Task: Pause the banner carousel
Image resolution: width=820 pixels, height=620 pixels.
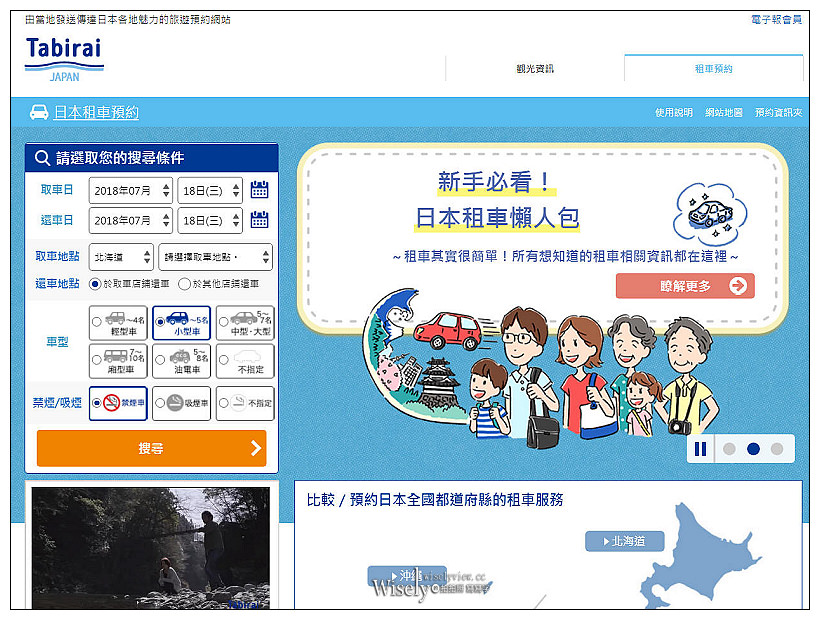Action: pos(701,449)
